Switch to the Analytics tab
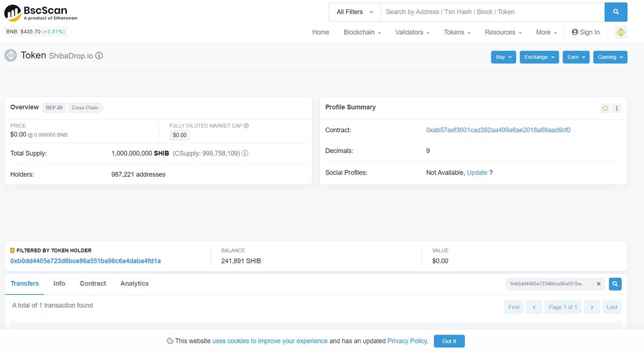644x352 pixels. pos(134,284)
